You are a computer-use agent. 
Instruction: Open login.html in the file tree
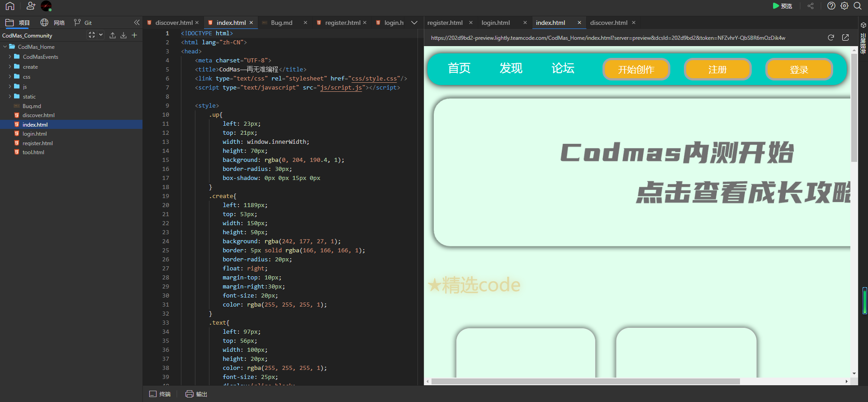(x=34, y=134)
